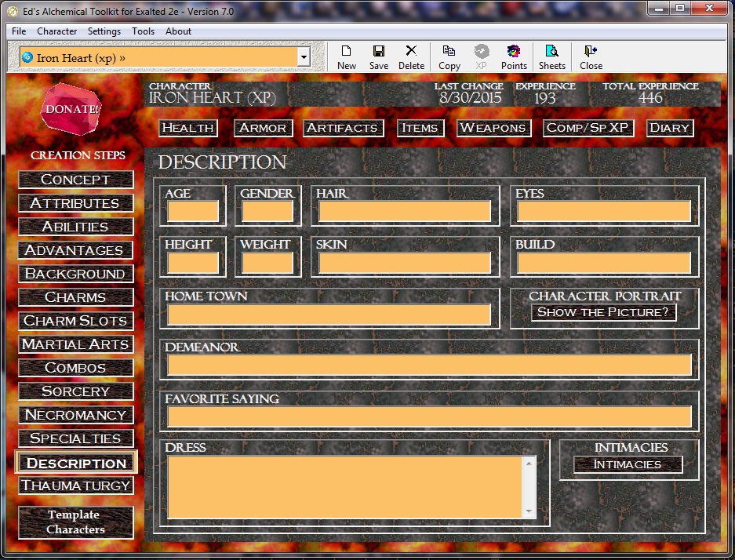Open the Diary section

pyautogui.click(x=669, y=128)
